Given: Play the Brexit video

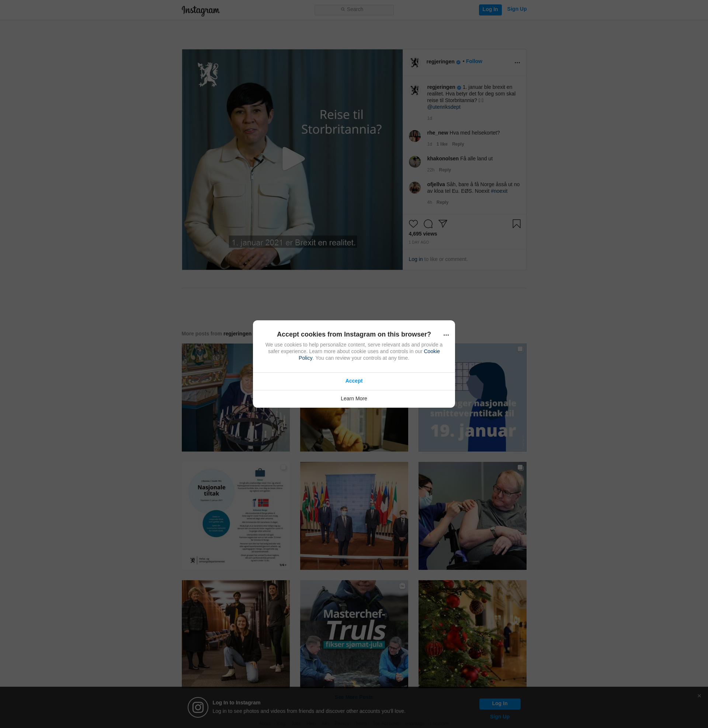Looking at the screenshot, I should click(x=293, y=159).
